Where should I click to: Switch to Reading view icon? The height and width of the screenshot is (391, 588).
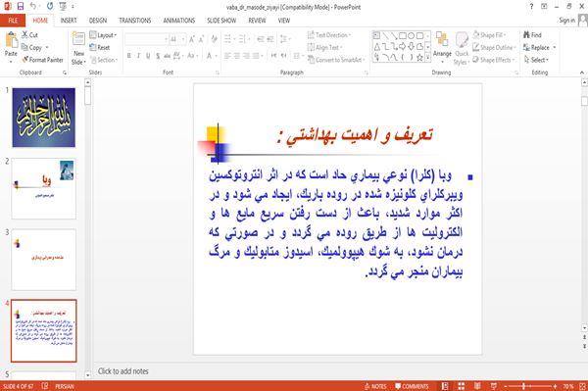477,386
